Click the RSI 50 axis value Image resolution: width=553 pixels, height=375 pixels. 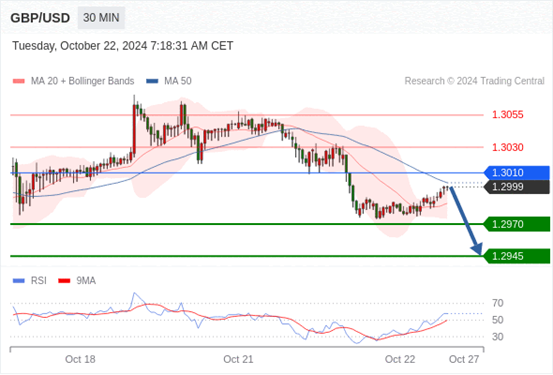click(x=498, y=320)
